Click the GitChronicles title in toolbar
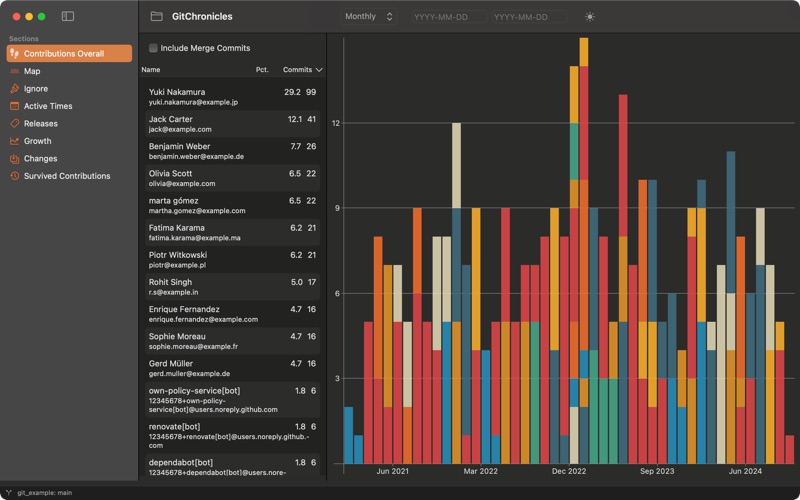This screenshot has height=500, width=800. click(202, 16)
